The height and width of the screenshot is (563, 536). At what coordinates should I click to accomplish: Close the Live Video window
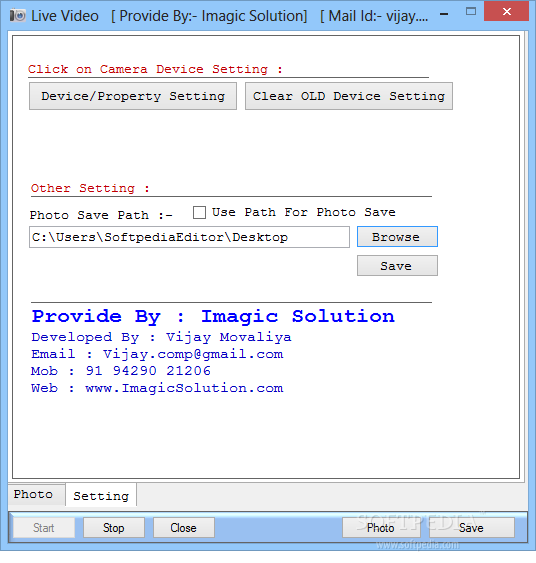click(507, 11)
